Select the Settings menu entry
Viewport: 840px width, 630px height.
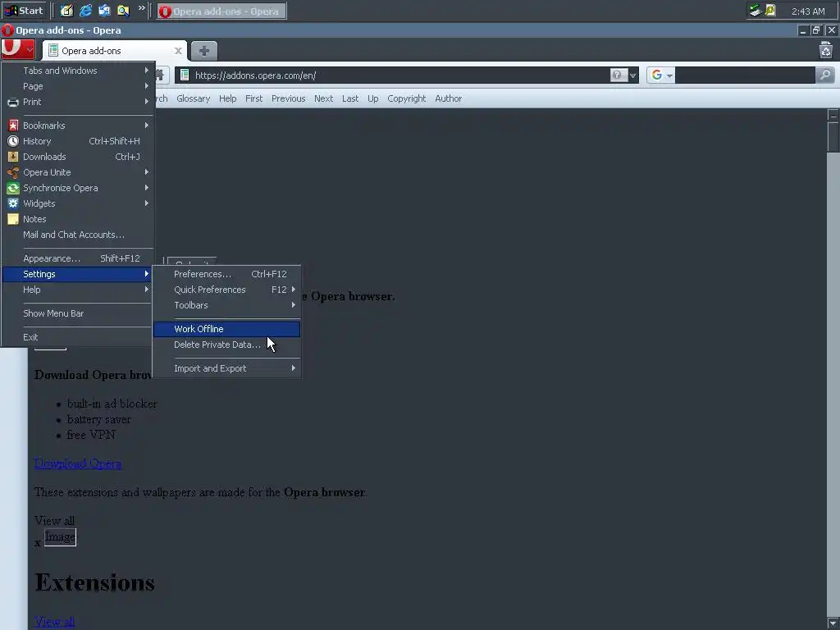point(78,274)
